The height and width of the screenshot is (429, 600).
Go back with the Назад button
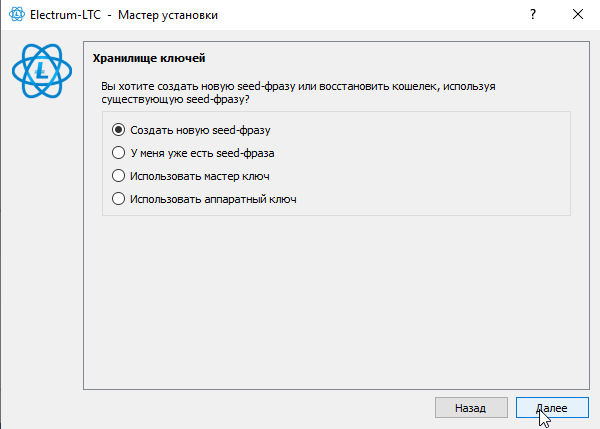coord(471,408)
